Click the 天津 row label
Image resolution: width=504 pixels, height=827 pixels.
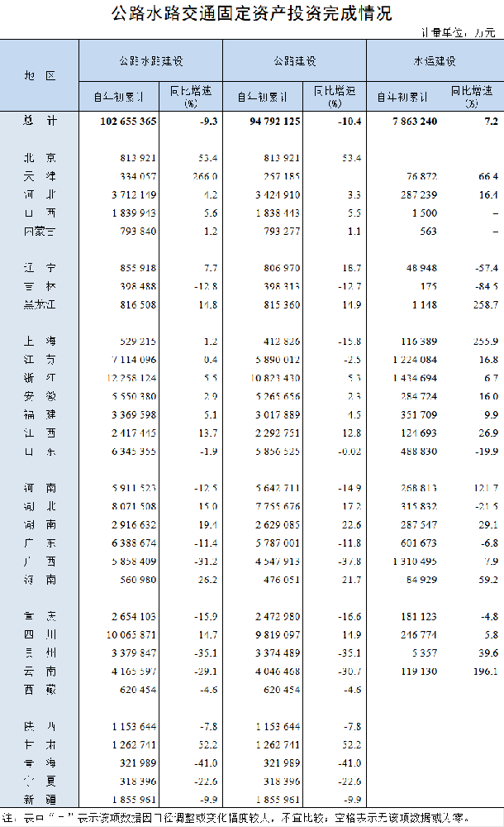pos(40,176)
